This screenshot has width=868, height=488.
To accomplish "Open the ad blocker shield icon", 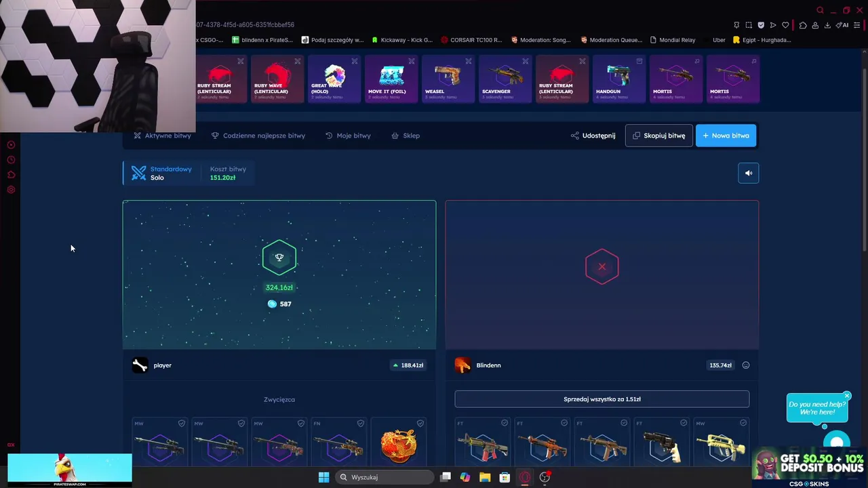I will 761,25.
